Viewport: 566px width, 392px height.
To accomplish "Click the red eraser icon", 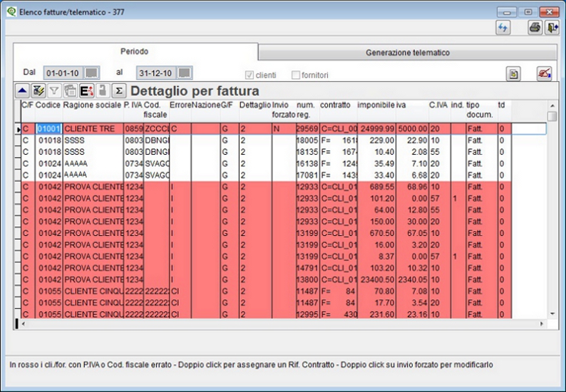I will point(544,73).
